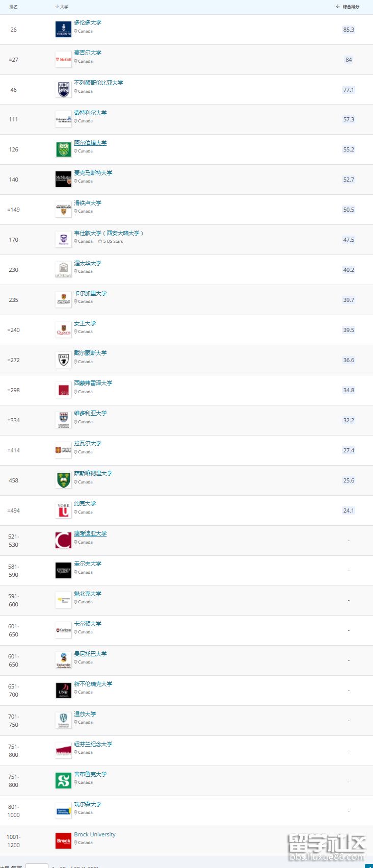This screenshot has width=373, height=868.
Task: Click the results-per-page input box
Action: point(37,866)
